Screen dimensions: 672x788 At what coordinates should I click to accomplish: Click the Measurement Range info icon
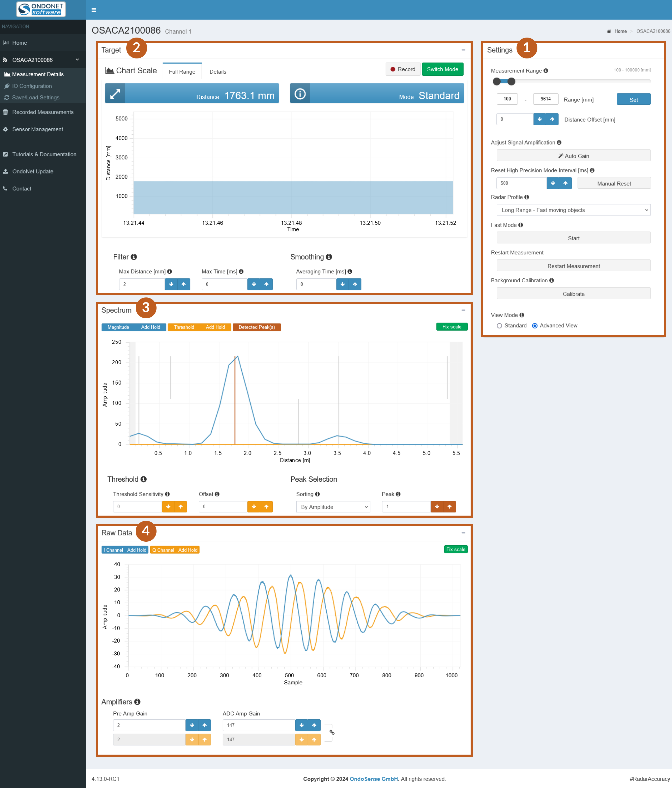point(546,71)
